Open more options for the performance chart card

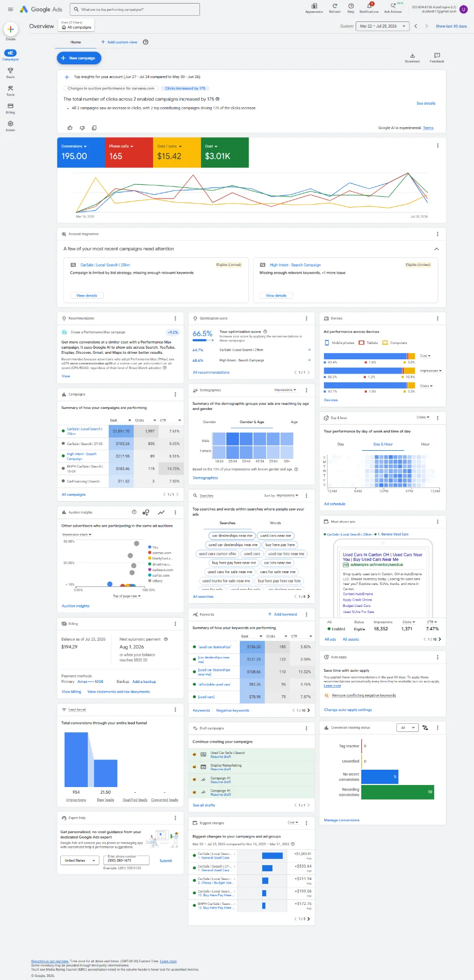pos(437,145)
